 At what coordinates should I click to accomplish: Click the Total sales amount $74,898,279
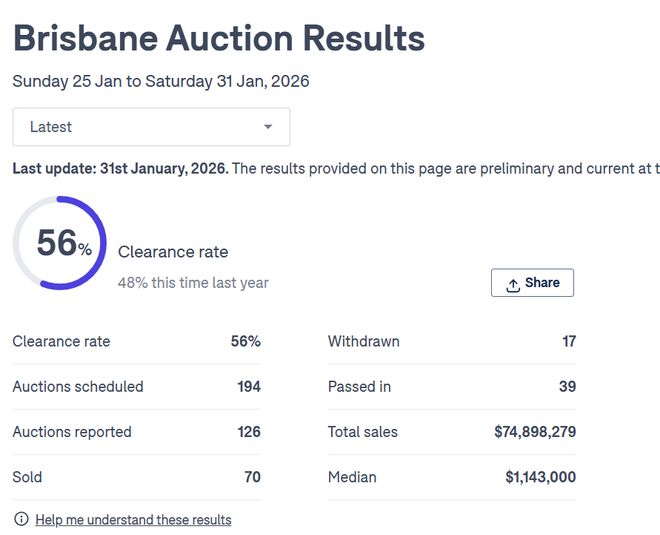coord(535,432)
